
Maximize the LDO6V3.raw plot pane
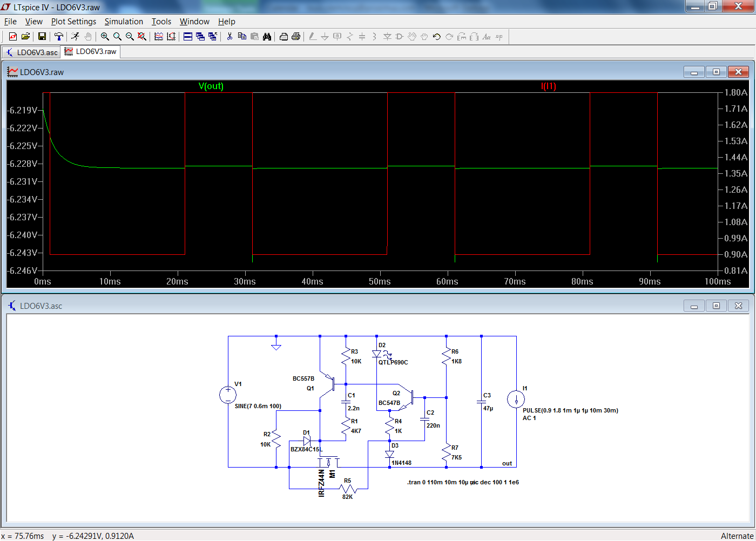(x=716, y=72)
